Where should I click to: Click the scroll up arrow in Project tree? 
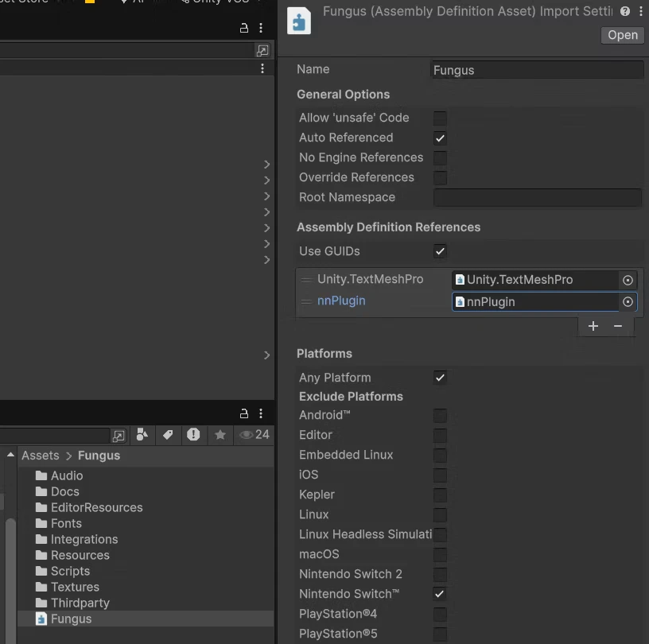pyautogui.click(x=11, y=456)
